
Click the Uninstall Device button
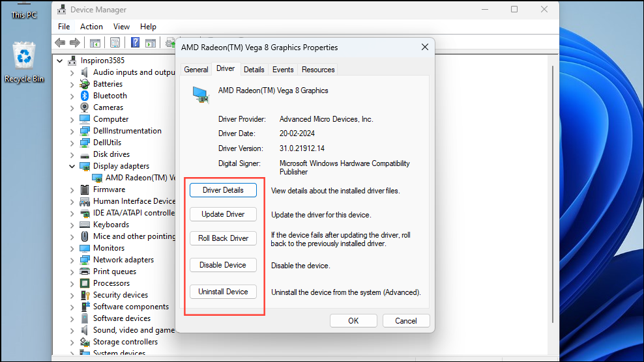[x=223, y=292]
